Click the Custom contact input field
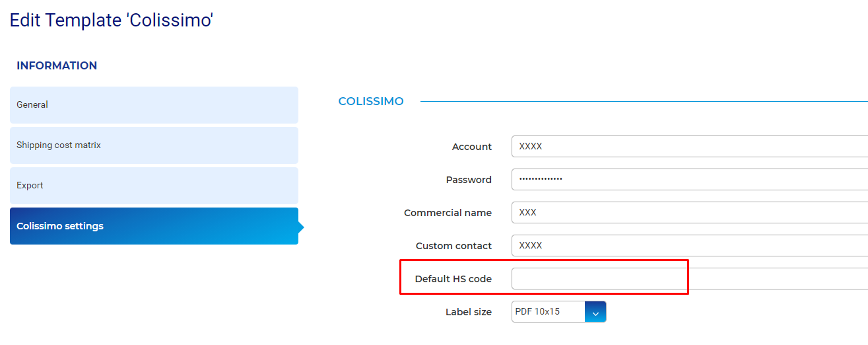Screen dimensions: 868x345 tap(690, 246)
